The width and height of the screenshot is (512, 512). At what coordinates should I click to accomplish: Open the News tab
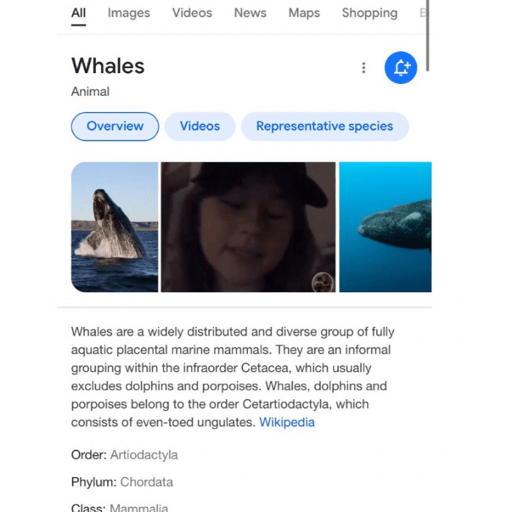click(250, 13)
